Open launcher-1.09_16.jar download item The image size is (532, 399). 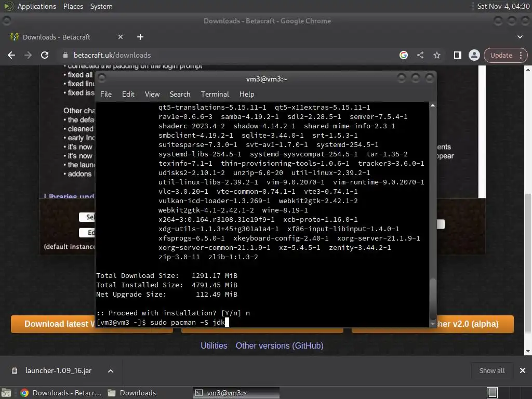[x=58, y=370]
